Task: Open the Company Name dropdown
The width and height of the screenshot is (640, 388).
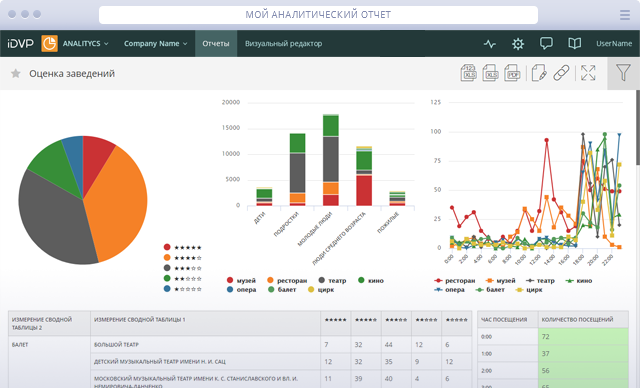Action: pos(156,43)
